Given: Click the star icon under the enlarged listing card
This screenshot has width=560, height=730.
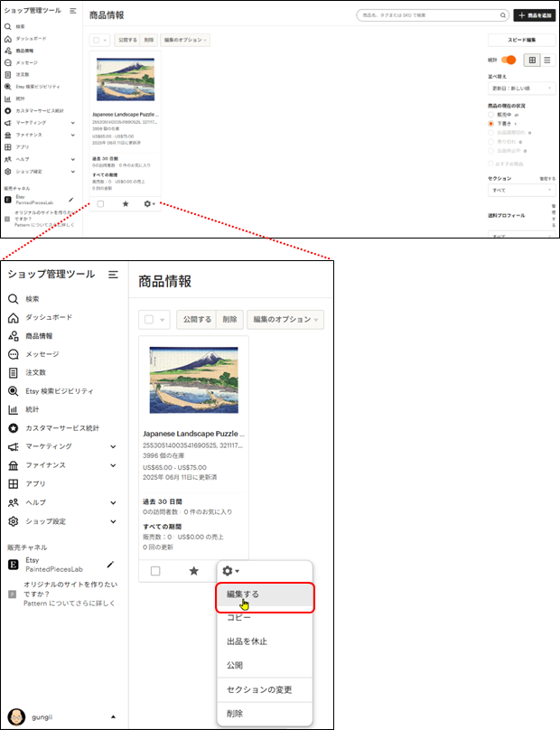Looking at the screenshot, I should tap(193, 571).
